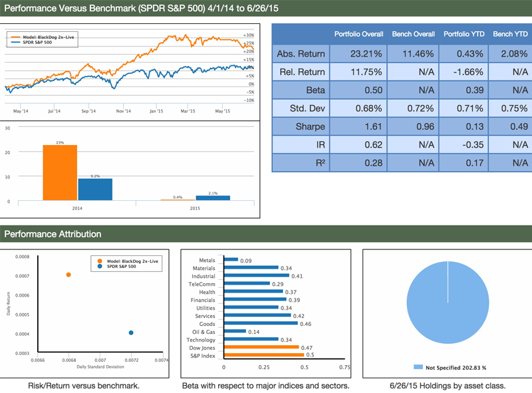Toggle SPDR S&P 500 in line chart legend
Screen dimensions: 532x393
[x=39, y=43]
